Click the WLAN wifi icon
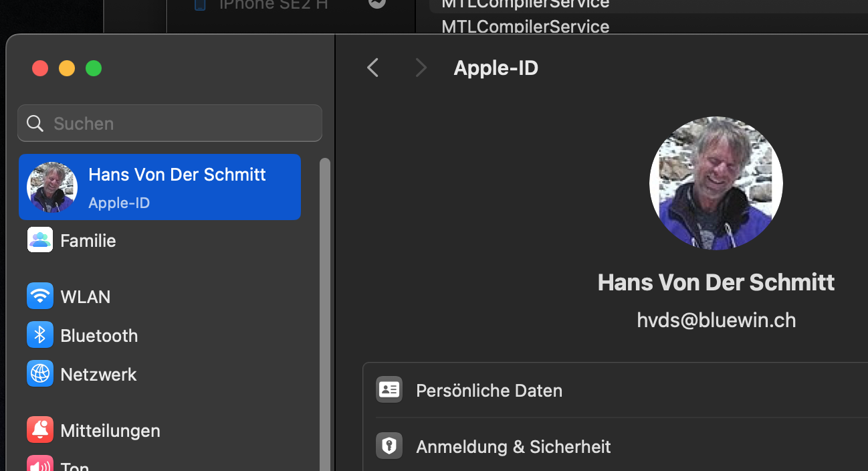This screenshot has width=868, height=471. point(40,296)
